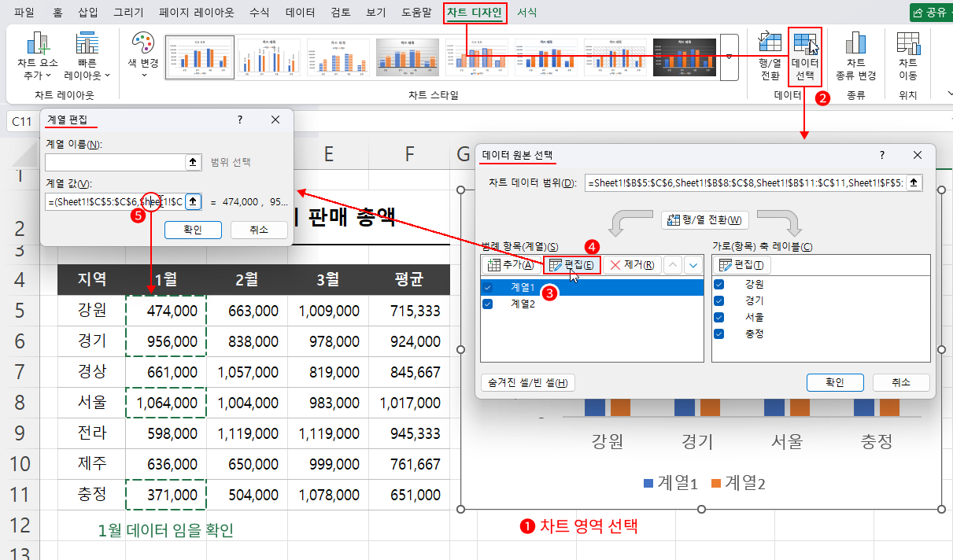Click the 데이터 선택 ribbon icon
The width and height of the screenshot is (953, 560).
point(804,57)
